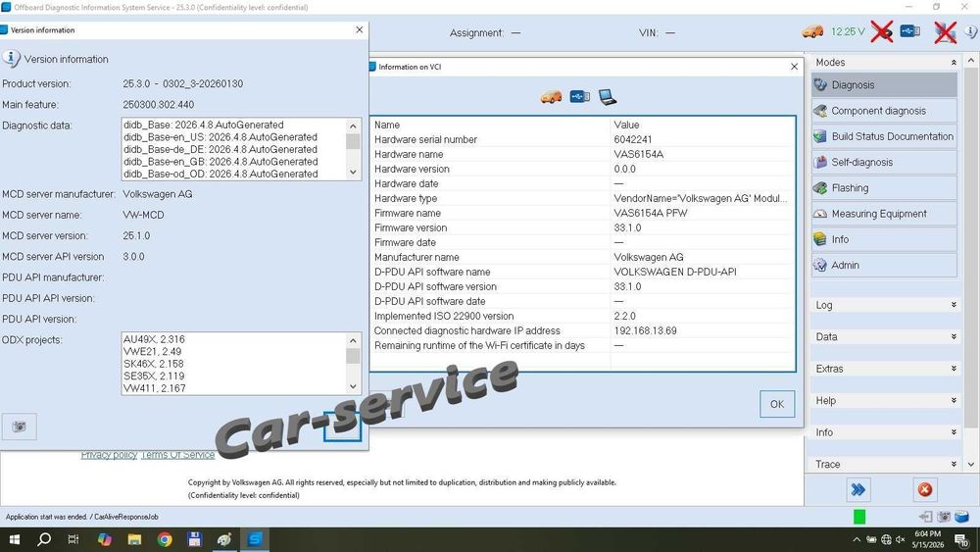
Task: Expand the Extras section
Action: pos(954,369)
